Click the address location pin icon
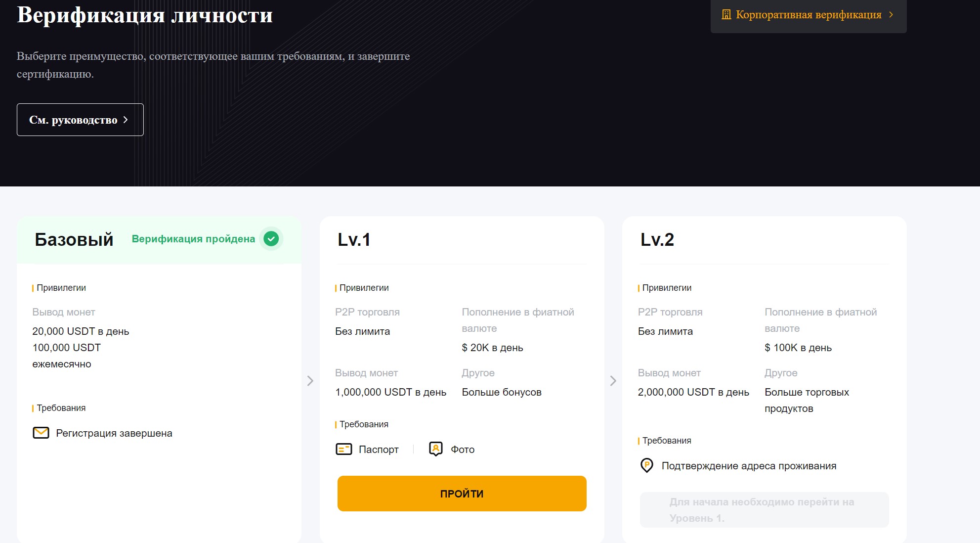 point(646,465)
